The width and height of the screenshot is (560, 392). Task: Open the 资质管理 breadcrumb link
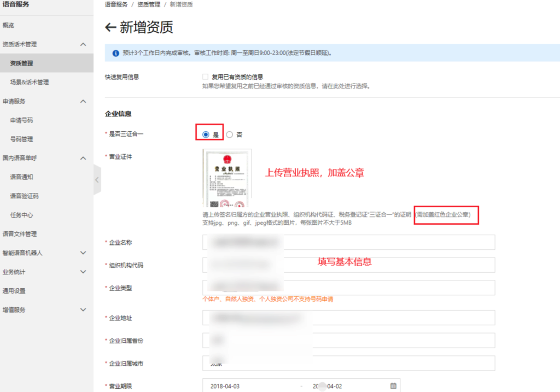click(149, 4)
